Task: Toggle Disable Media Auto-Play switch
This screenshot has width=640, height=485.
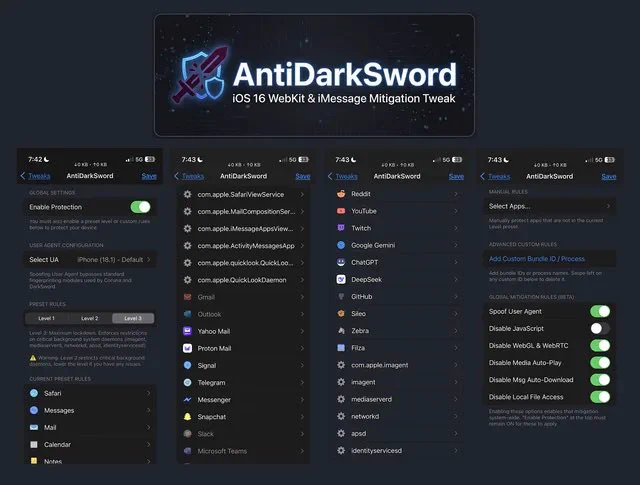Action: pyautogui.click(x=600, y=363)
